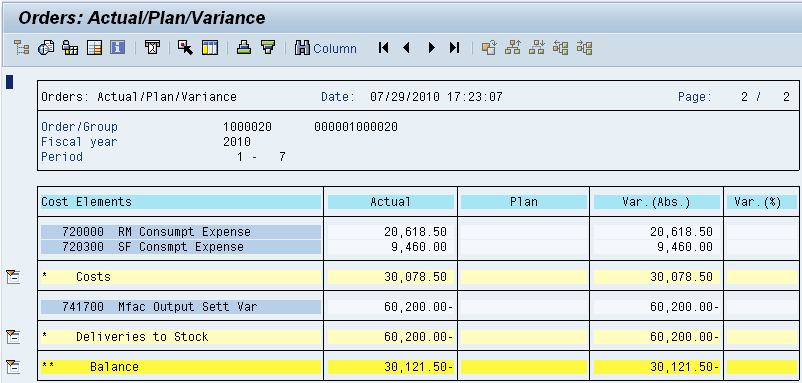802x383 pixels.
Task: Go to previous column arrow
Action: coord(407,48)
